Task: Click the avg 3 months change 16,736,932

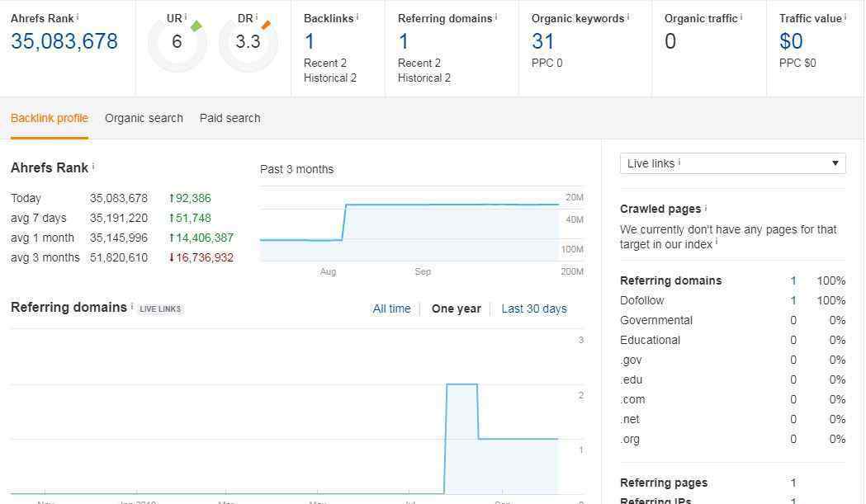Action: pos(201,258)
